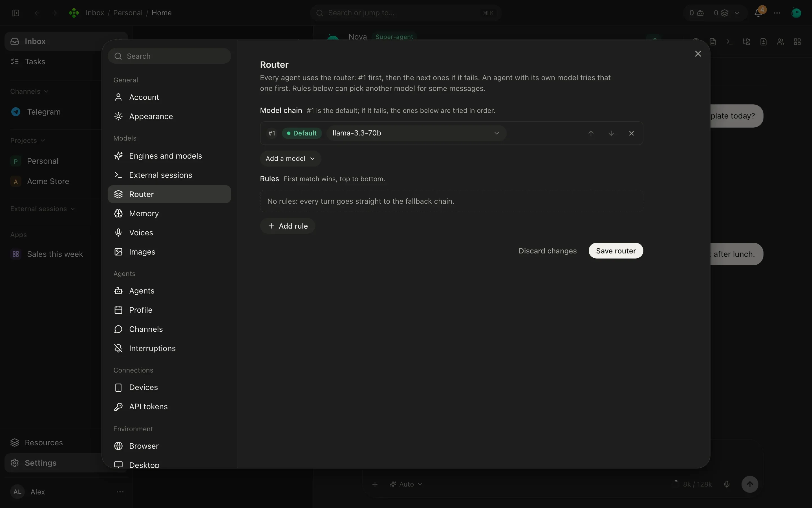Image resolution: width=812 pixels, height=508 pixels.
Task: Move llama-3.3-70b model down
Action: point(611,133)
